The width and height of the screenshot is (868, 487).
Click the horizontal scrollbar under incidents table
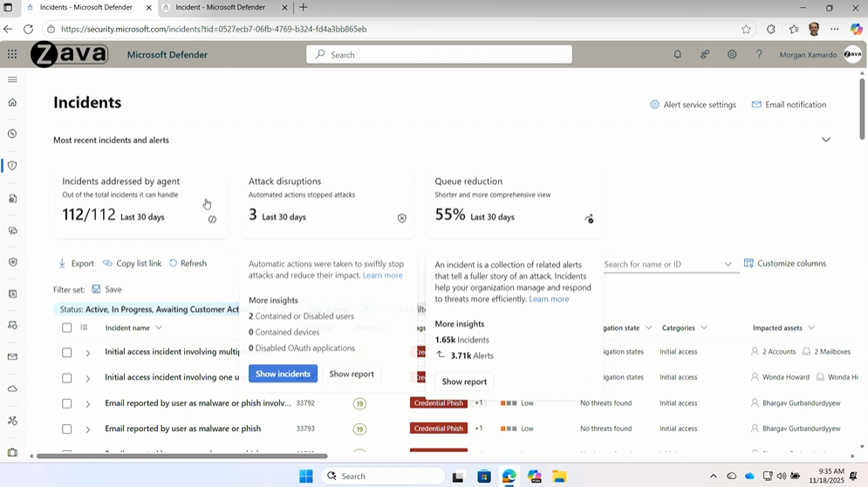click(181, 456)
